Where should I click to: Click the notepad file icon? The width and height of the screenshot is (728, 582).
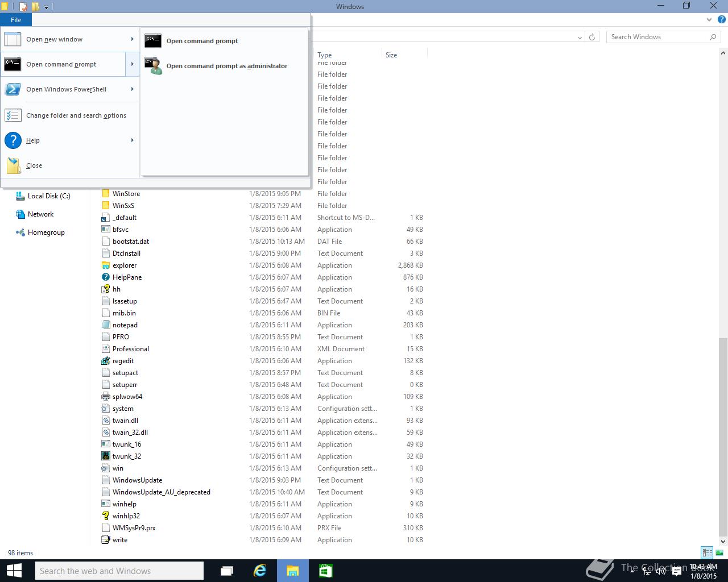click(105, 325)
